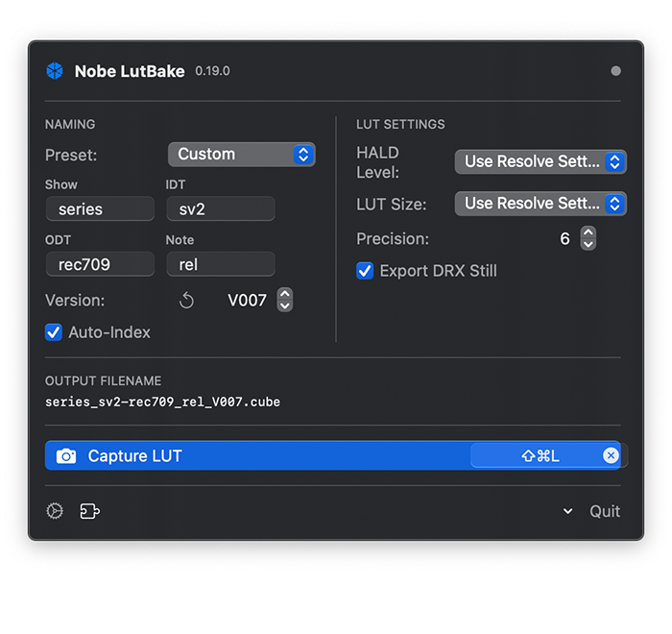The width and height of the screenshot is (672, 634).
Task: Click the Show field containing series
Action: click(100, 208)
